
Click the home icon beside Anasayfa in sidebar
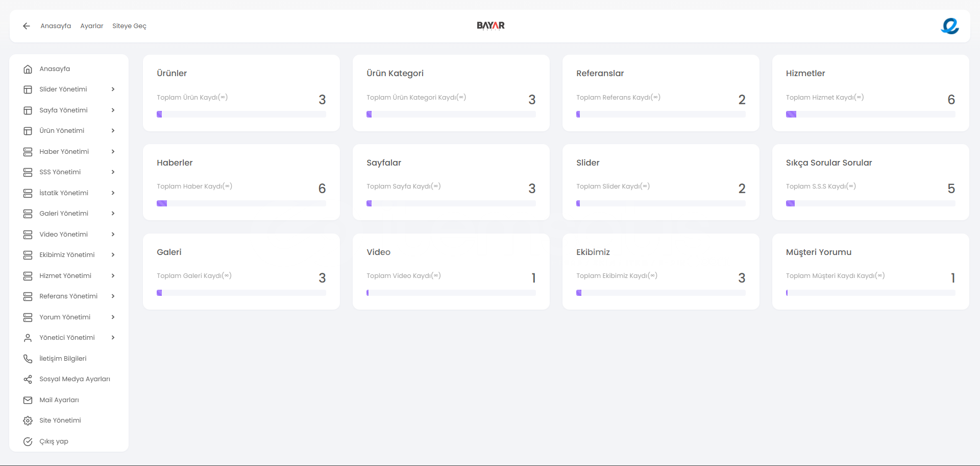pos(28,69)
